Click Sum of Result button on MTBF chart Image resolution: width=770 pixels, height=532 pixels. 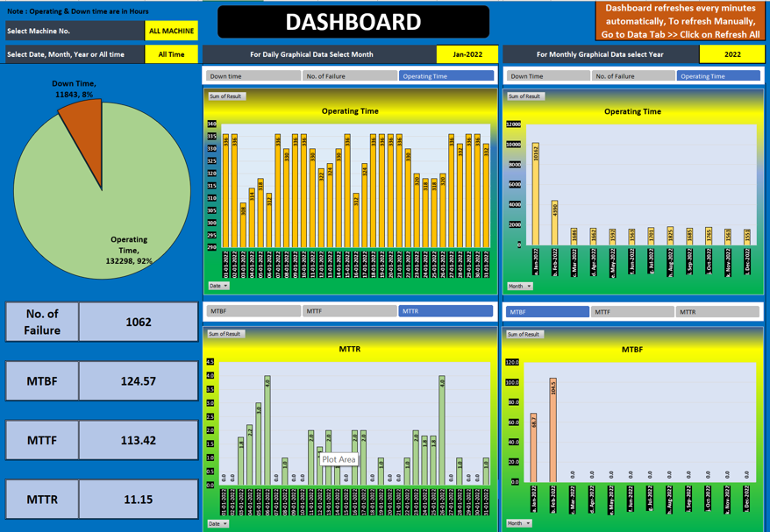click(524, 334)
